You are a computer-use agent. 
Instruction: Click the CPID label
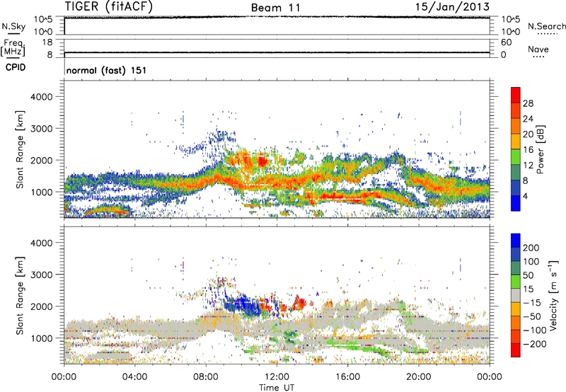[16, 67]
